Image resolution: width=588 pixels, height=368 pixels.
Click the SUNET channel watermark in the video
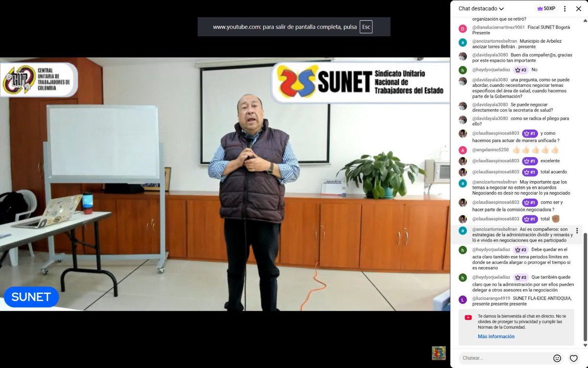439,353
